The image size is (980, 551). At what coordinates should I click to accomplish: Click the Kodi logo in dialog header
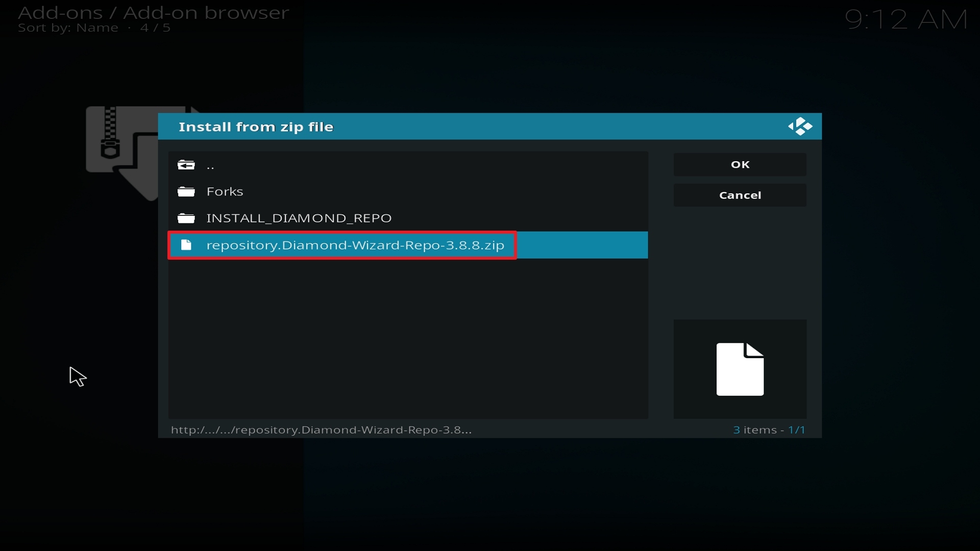click(800, 127)
